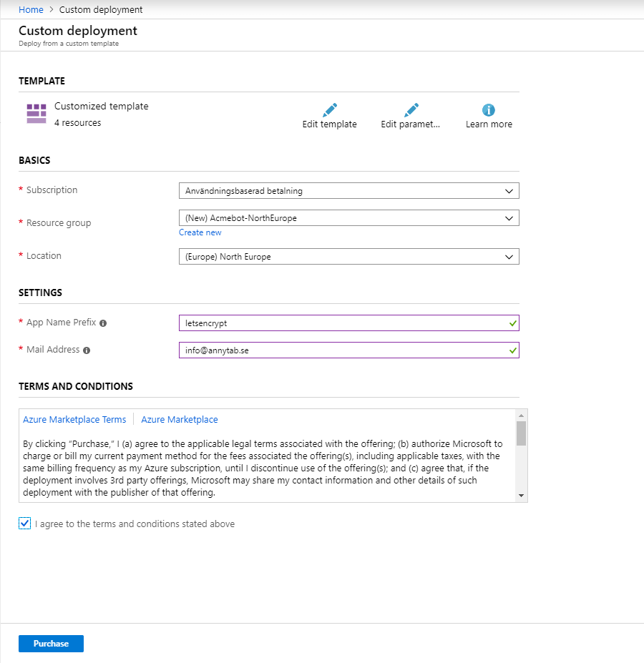The height and width of the screenshot is (663, 644).
Task: Click the Edit template pencil icon
Action: point(330,110)
